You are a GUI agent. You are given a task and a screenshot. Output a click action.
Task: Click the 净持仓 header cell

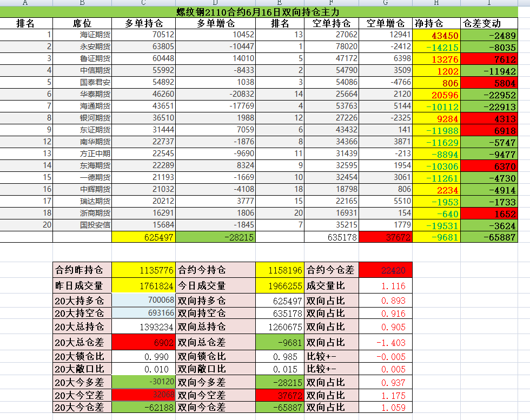click(x=429, y=23)
